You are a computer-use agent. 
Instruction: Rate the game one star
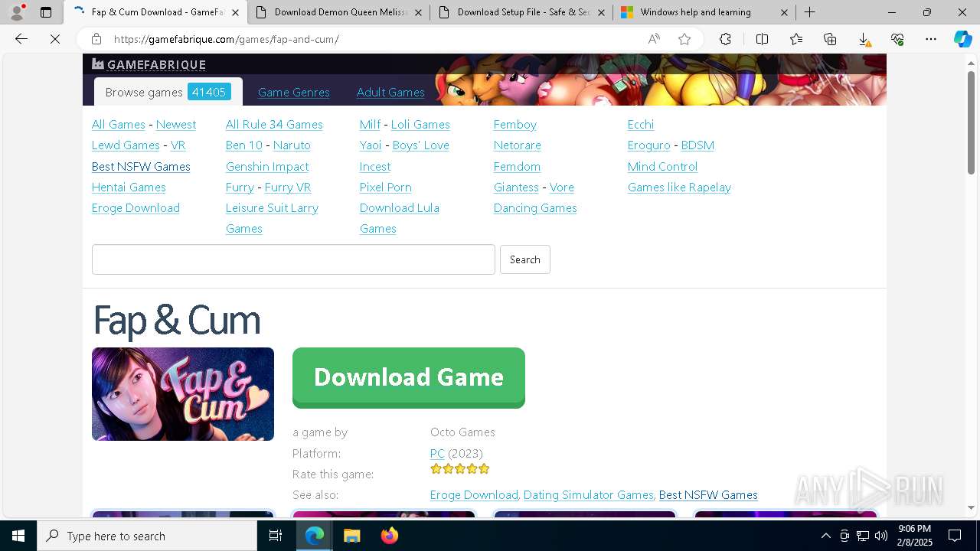436,468
